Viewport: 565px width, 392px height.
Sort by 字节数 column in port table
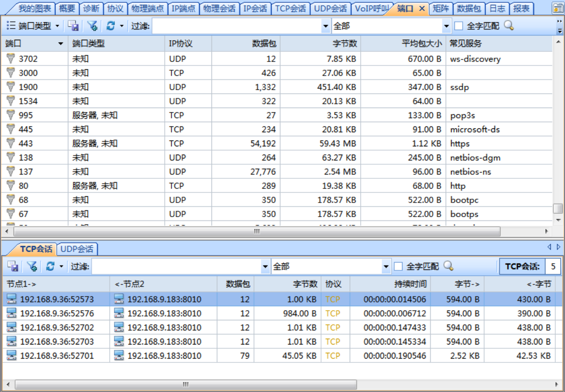(321, 44)
